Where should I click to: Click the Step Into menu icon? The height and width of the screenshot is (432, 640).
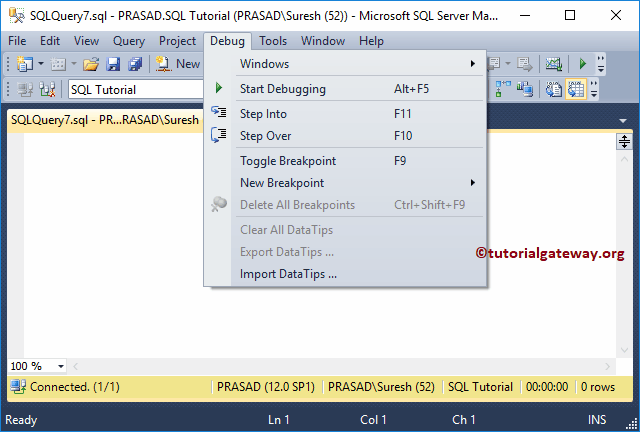pos(218,111)
